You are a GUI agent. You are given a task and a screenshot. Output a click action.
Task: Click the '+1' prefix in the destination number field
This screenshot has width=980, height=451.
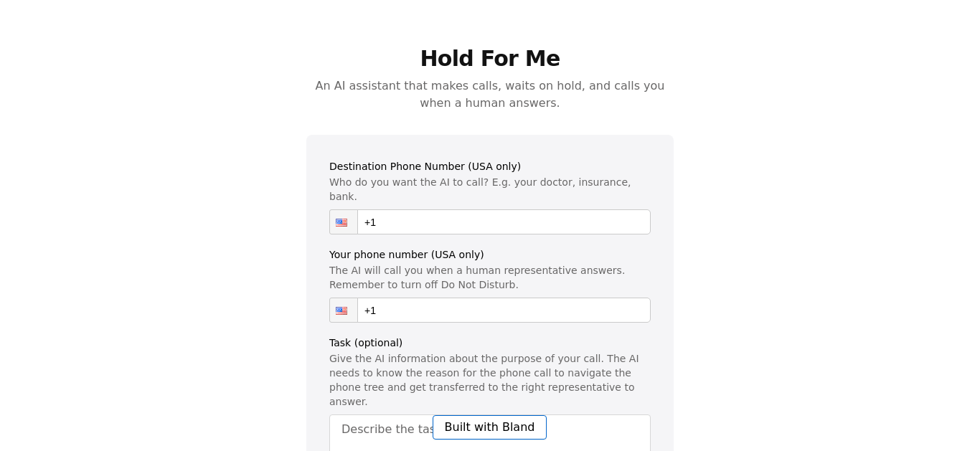(370, 222)
